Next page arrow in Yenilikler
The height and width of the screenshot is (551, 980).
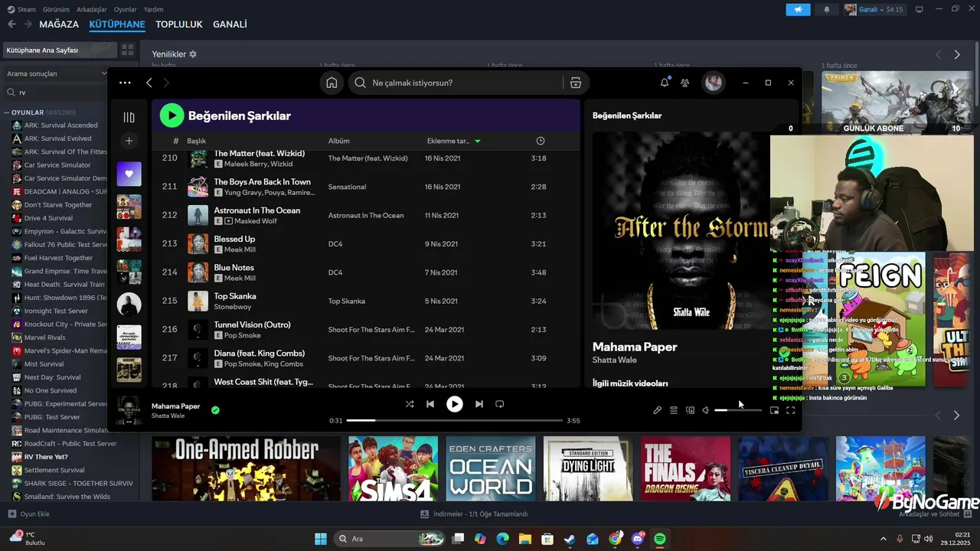coord(957,54)
